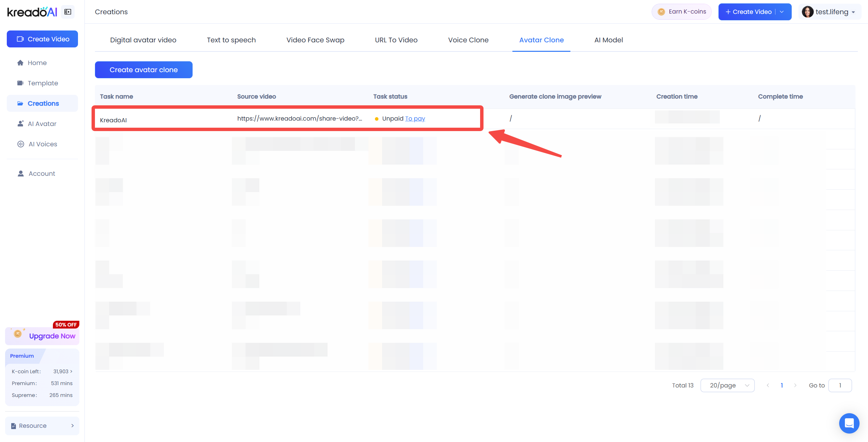The width and height of the screenshot is (868, 442).
Task: Click the Earn K-coins coin icon
Action: point(661,12)
